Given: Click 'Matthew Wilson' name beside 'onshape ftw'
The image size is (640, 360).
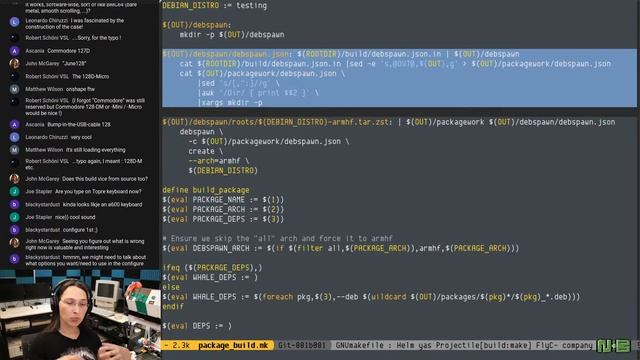Looking at the screenshot, I should click(x=44, y=89).
